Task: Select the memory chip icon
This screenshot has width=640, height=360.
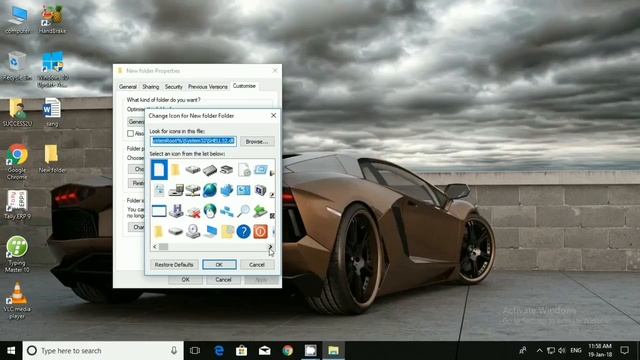Action: (210, 170)
